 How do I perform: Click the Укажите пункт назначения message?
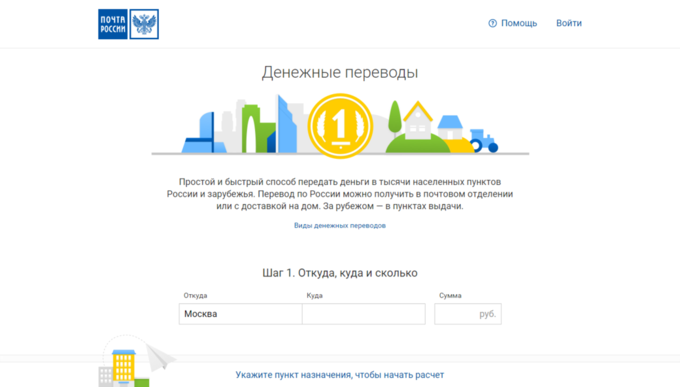pos(340,375)
